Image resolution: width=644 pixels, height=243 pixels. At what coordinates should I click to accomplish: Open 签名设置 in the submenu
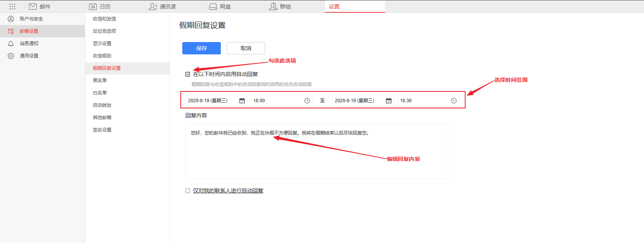coord(102,130)
